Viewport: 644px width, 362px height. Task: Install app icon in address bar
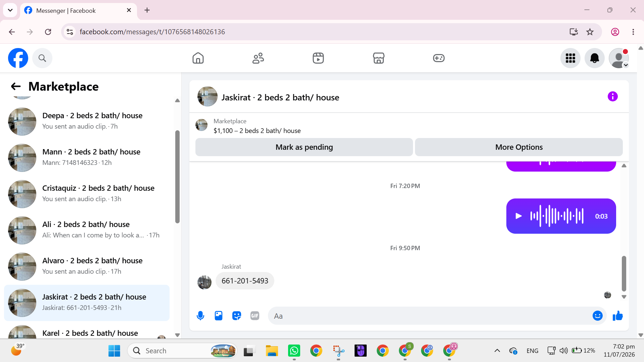click(x=574, y=32)
